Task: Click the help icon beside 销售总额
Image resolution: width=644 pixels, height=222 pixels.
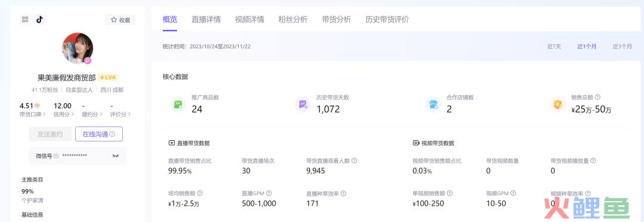Action: [597, 97]
